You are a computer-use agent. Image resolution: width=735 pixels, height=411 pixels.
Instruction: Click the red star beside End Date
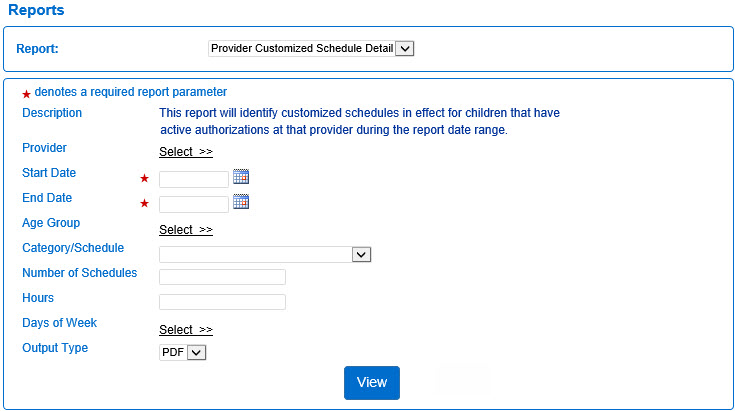[145, 204]
